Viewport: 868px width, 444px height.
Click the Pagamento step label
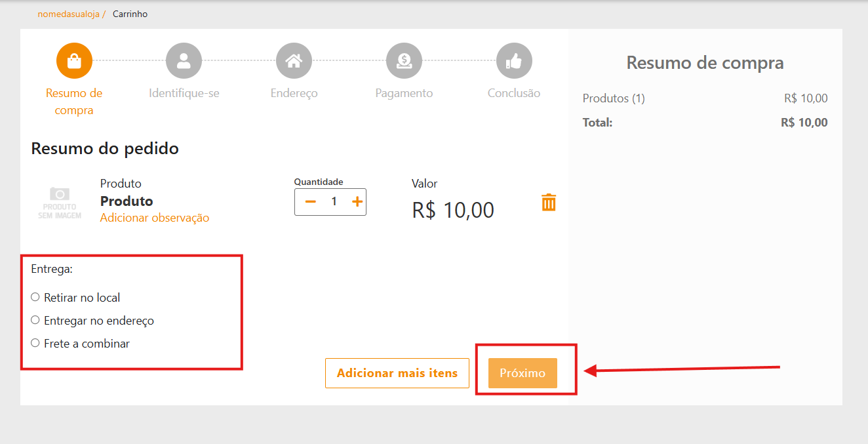(x=404, y=93)
